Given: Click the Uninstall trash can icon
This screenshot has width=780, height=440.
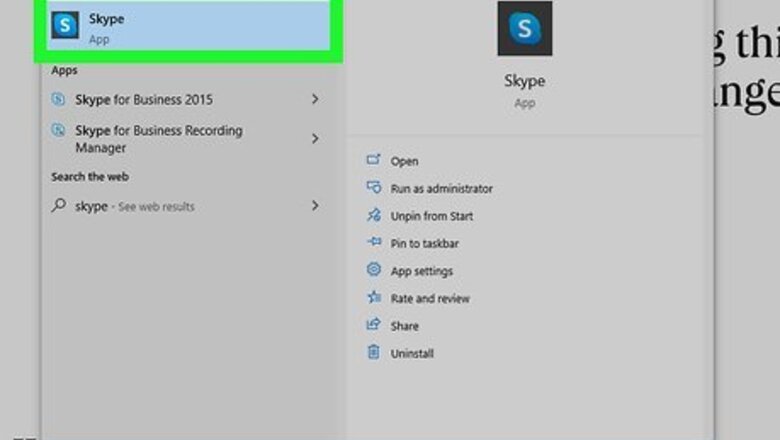Looking at the screenshot, I should tap(374, 352).
